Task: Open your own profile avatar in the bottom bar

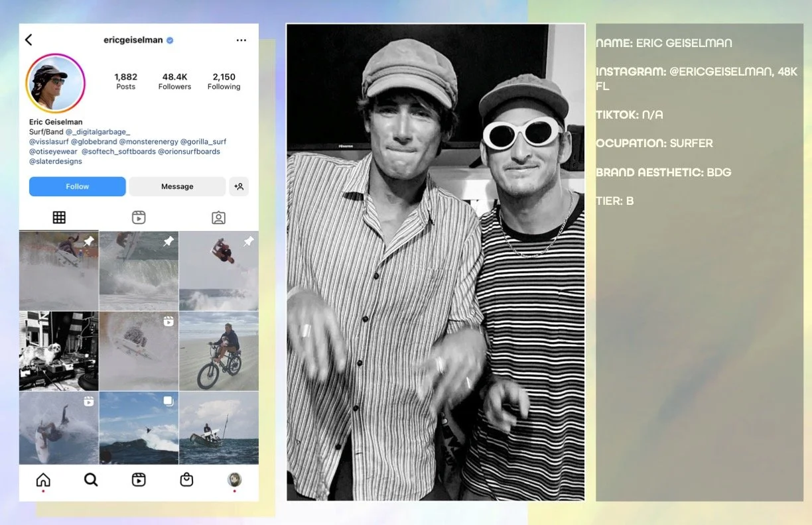Action: tap(234, 480)
